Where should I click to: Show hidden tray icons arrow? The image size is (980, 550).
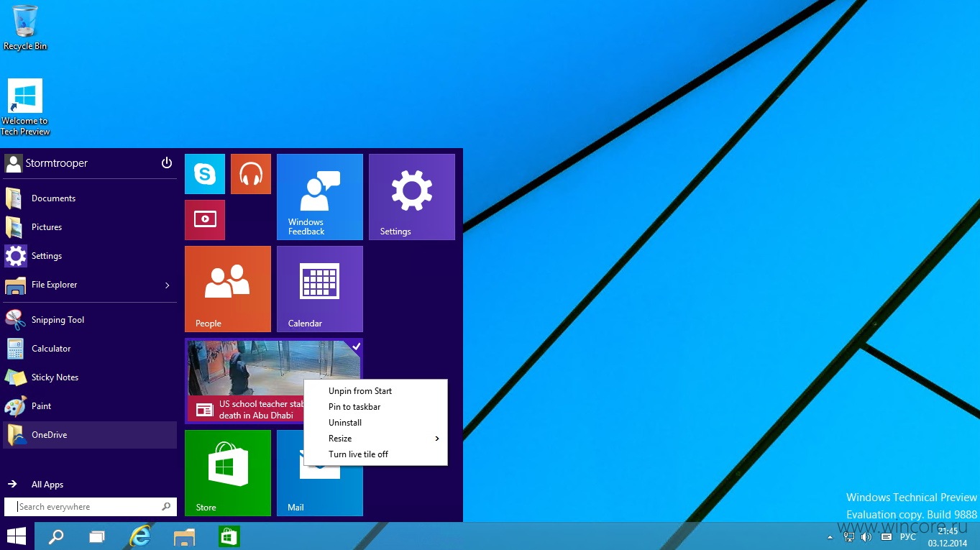tap(830, 537)
